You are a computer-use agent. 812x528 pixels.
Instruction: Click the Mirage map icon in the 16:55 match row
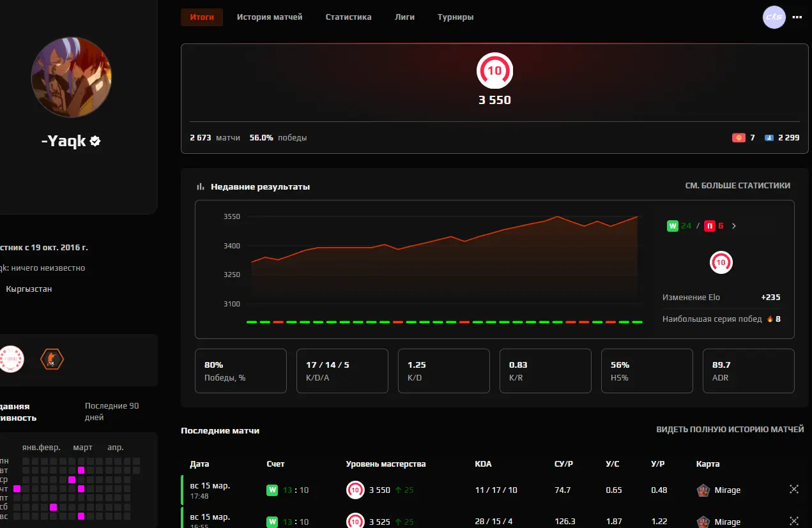tap(703, 522)
